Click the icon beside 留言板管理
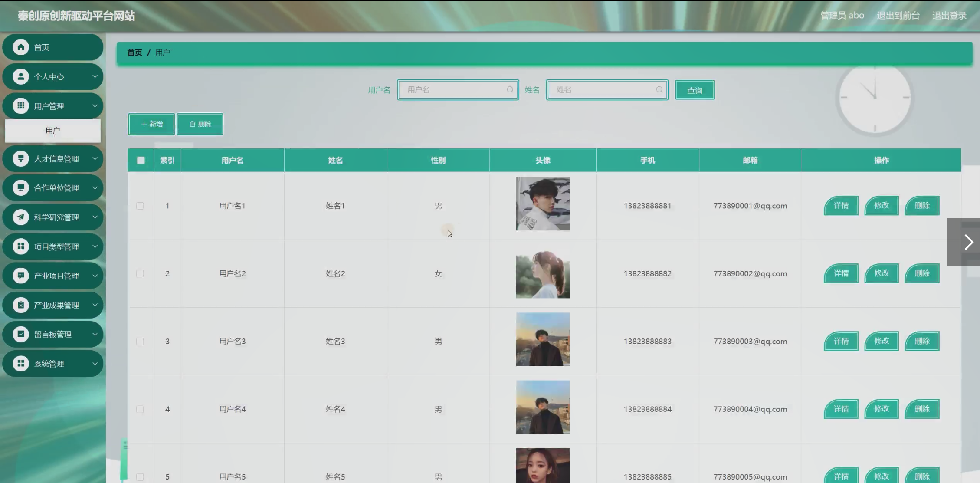The width and height of the screenshot is (980, 483). (x=20, y=334)
